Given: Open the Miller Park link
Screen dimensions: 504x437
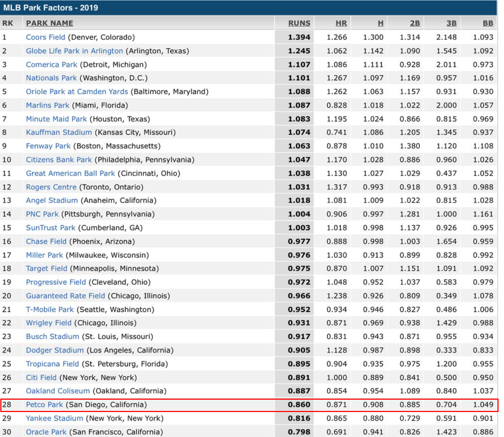Looking at the screenshot, I should [x=44, y=255].
